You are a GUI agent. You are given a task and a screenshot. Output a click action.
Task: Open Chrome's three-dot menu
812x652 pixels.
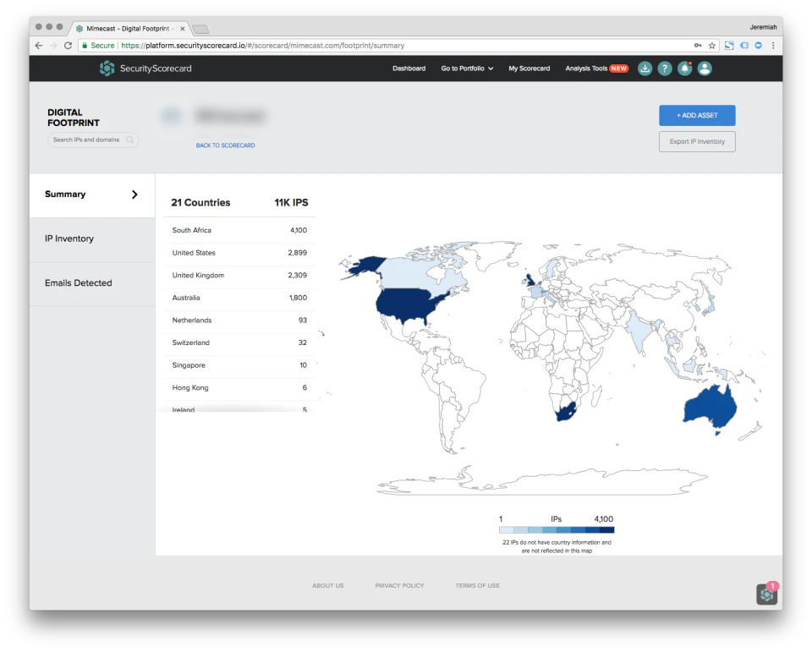click(775, 45)
